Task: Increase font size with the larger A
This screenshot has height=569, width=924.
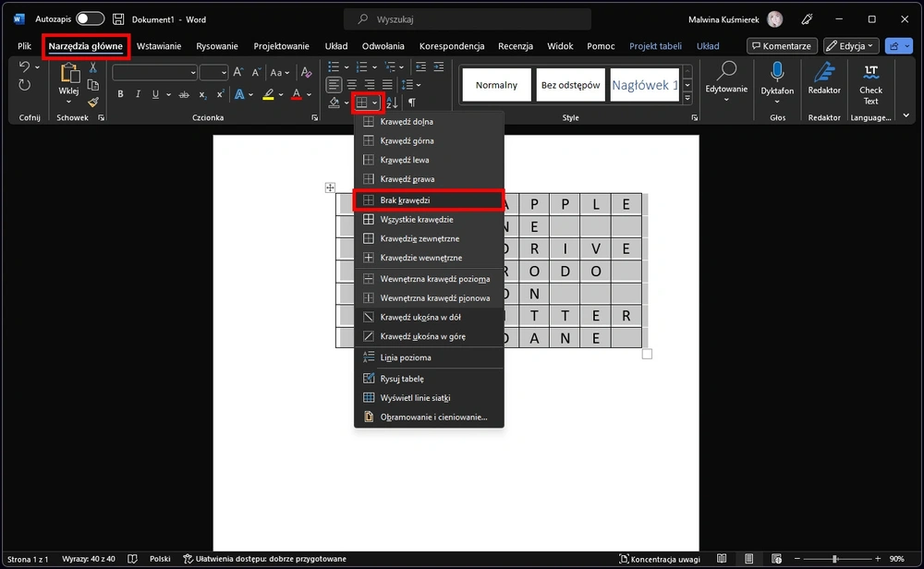Action: (x=238, y=72)
